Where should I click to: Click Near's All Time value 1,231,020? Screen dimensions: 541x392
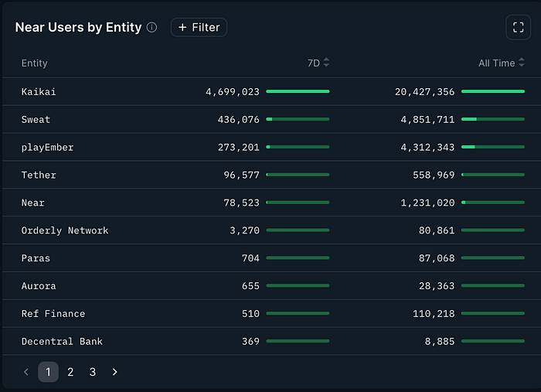[x=427, y=203]
